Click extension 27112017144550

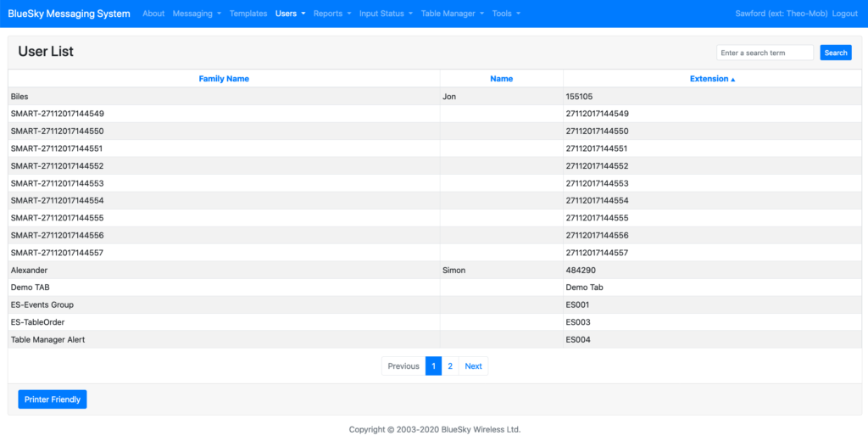[598, 131]
